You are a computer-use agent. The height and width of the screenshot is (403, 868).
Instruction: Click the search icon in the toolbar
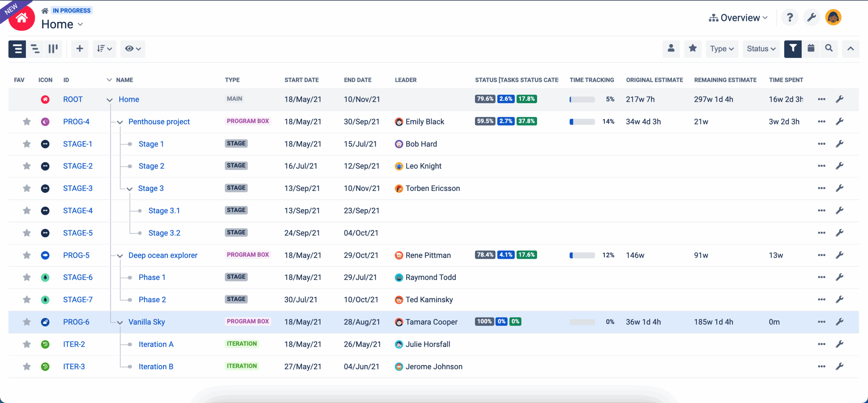829,49
